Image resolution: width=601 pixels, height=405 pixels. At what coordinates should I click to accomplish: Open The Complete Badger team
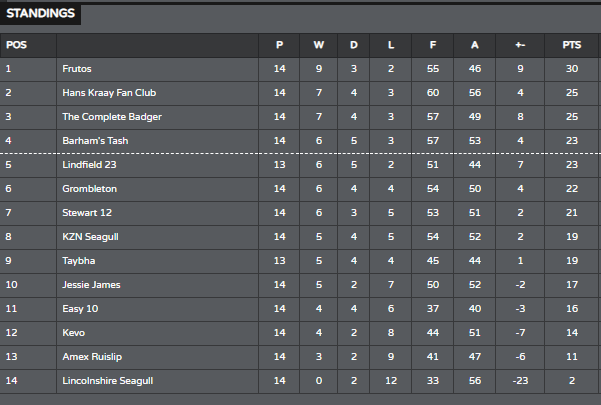(112, 117)
